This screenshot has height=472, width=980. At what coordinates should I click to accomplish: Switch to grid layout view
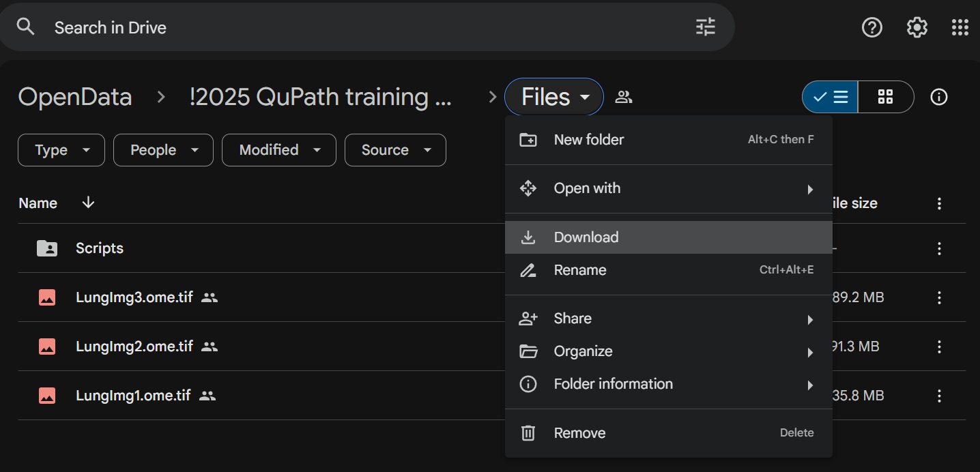pos(885,97)
